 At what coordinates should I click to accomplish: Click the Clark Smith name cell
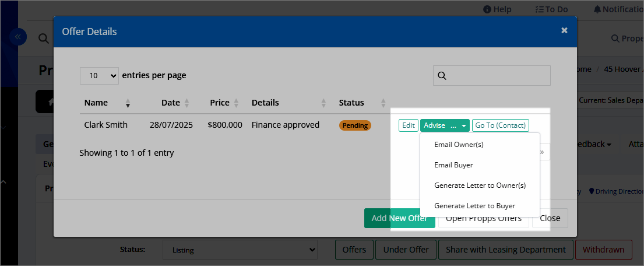pyautogui.click(x=105, y=125)
